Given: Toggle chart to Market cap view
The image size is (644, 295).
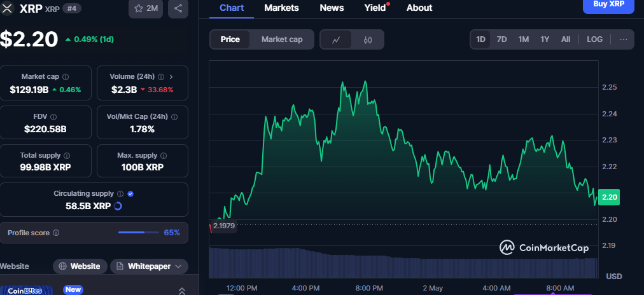Looking at the screenshot, I should click(x=282, y=39).
